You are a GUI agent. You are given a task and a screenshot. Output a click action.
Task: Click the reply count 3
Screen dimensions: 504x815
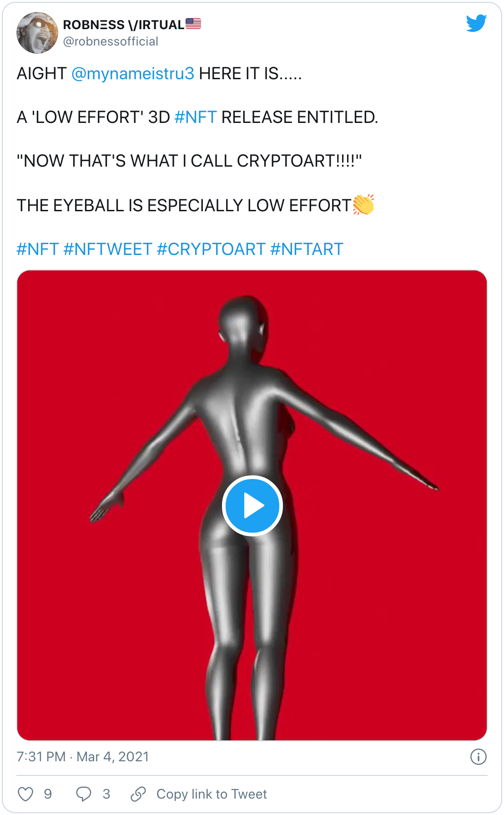coord(106,794)
